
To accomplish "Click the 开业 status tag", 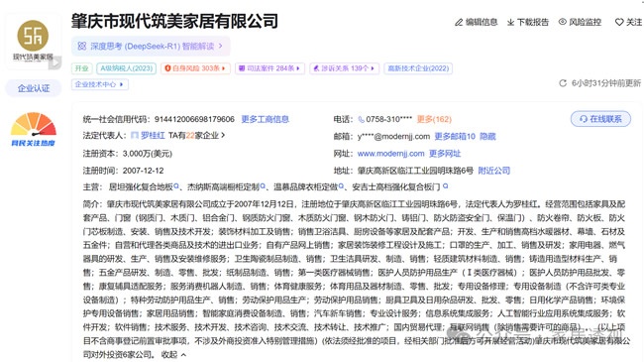I will [81, 68].
